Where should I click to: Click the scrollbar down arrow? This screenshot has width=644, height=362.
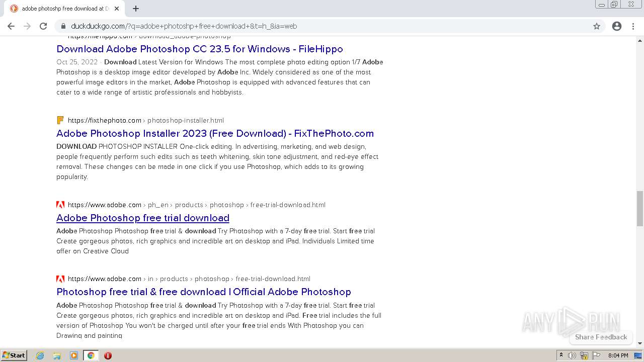coord(640,343)
